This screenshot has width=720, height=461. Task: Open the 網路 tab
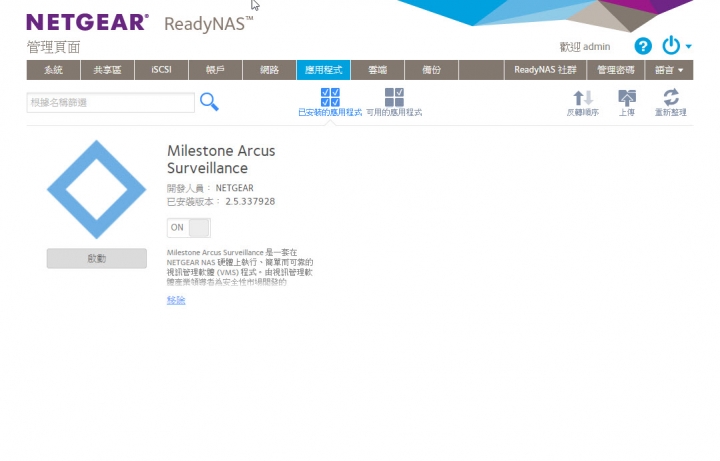(x=270, y=70)
